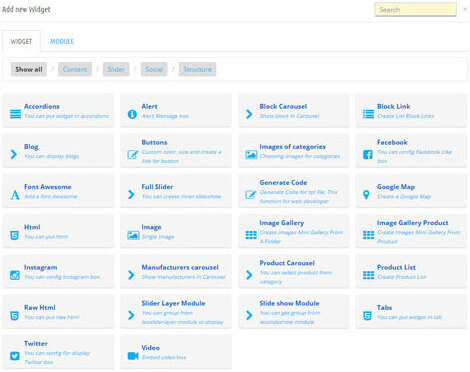
Task: Click 'Create Product List' description
Action: coord(402,277)
